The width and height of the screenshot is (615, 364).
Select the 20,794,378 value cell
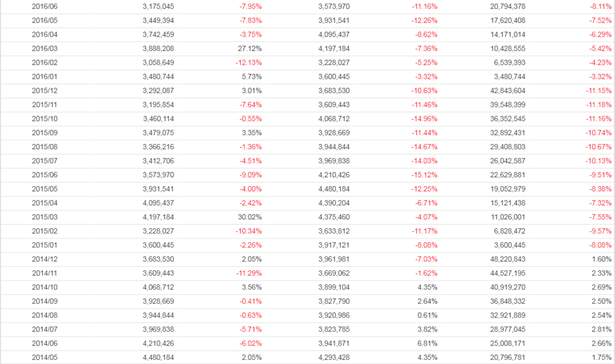click(504, 7)
